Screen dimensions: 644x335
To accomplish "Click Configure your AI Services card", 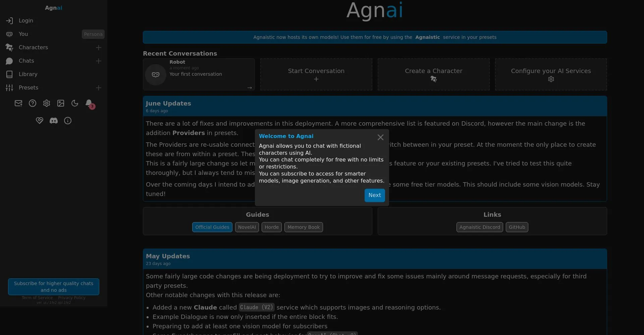I will click(x=551, y=74).
